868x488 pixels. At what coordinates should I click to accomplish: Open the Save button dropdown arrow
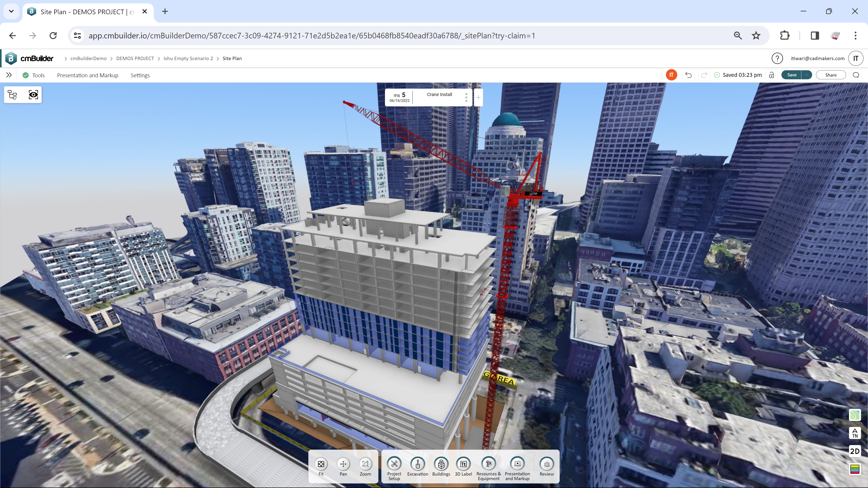[x=807, y=75]
